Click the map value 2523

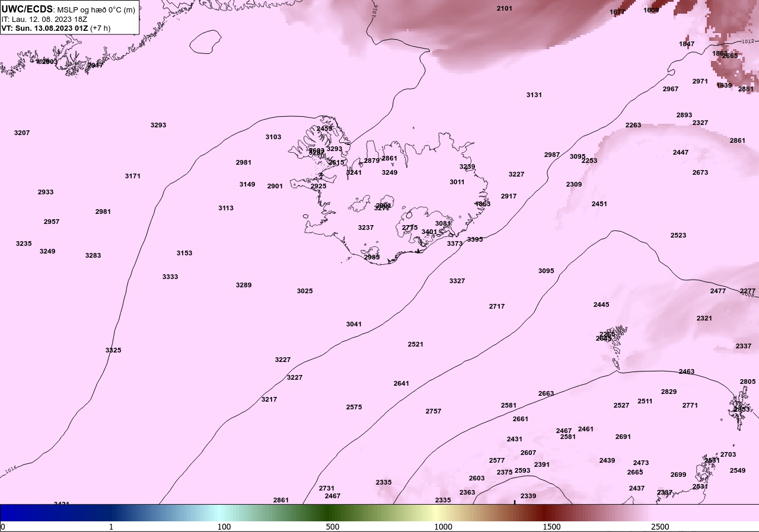pos(678,235)
